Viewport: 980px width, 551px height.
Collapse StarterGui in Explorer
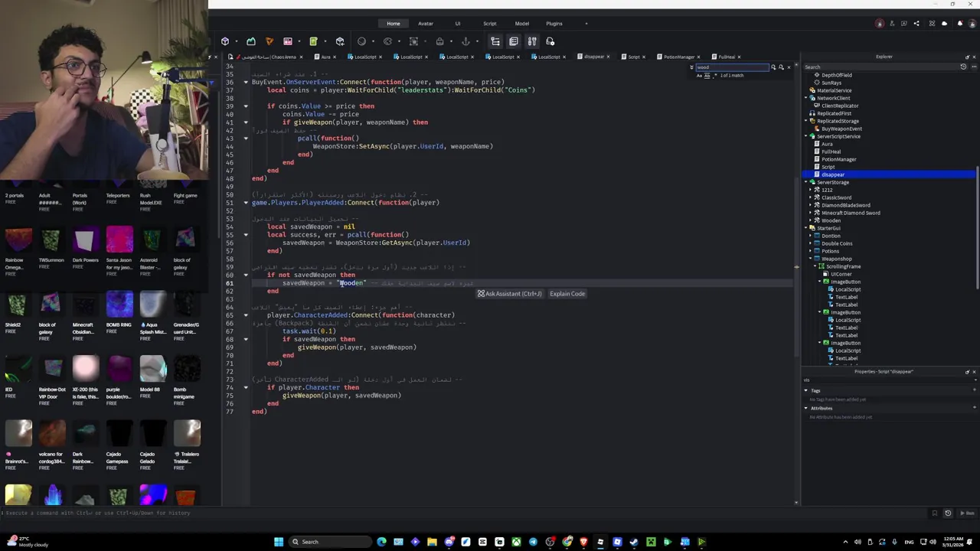(807, 228)
